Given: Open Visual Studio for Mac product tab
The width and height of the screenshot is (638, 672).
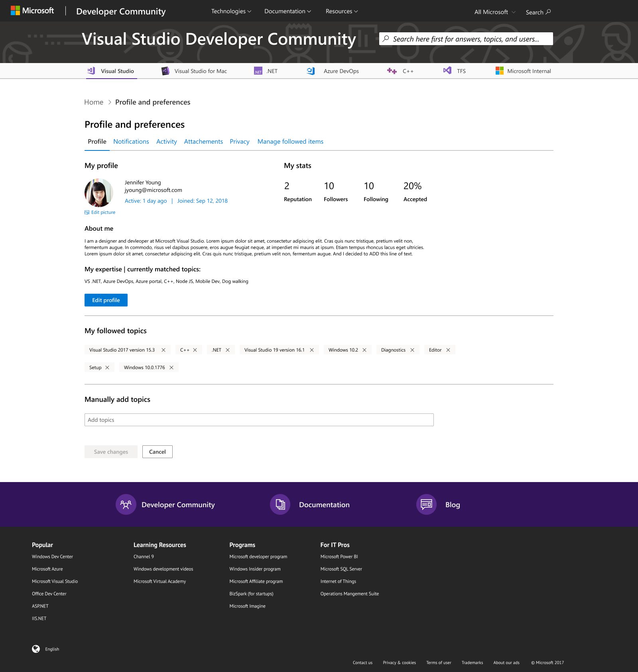Looking at the screenshot, I should point(194,71).
